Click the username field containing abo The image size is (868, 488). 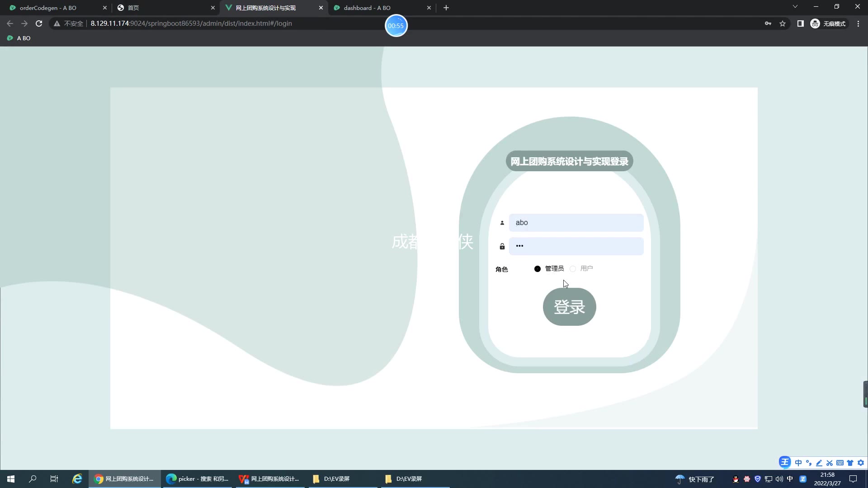(576, 223)
